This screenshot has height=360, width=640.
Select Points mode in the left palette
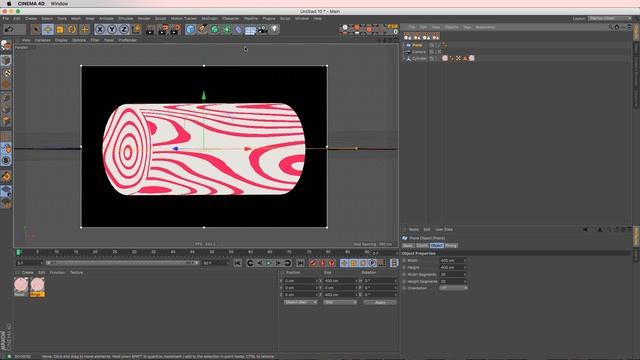(x=6, y=97)
